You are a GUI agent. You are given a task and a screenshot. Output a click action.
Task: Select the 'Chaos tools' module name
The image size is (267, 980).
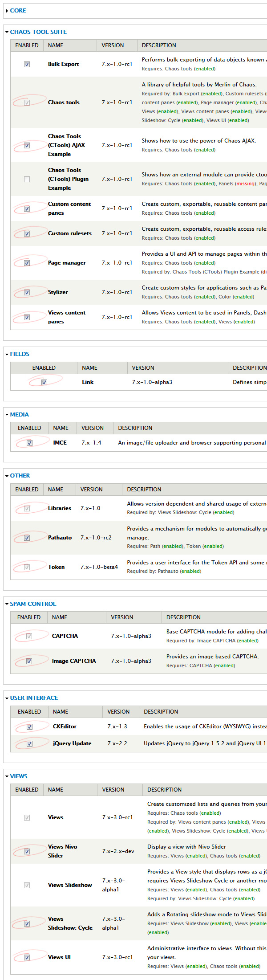click(x=64, y=102)
